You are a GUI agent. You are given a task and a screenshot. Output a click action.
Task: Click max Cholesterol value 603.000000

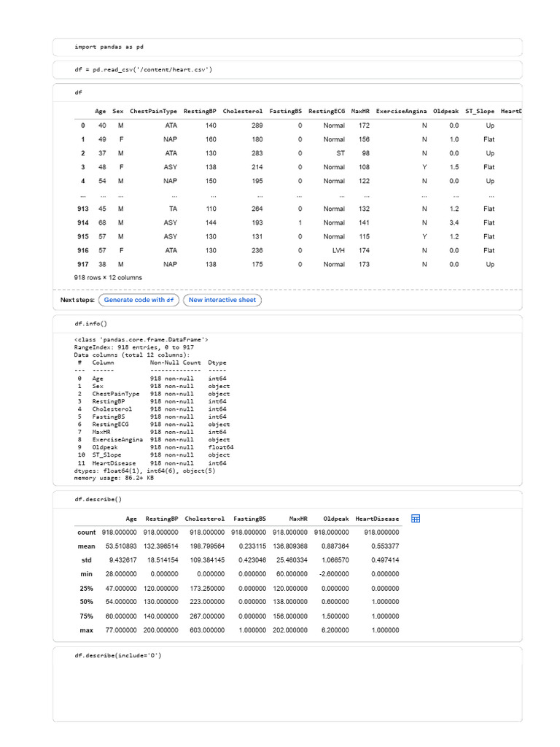pos(207,630)
